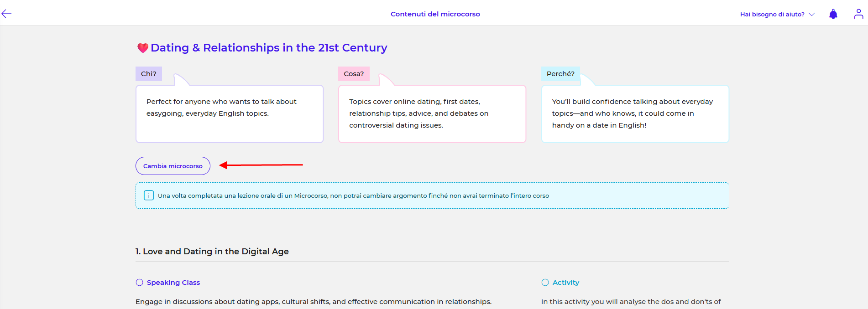Click the Topics cover online dating card

point(432,114)
